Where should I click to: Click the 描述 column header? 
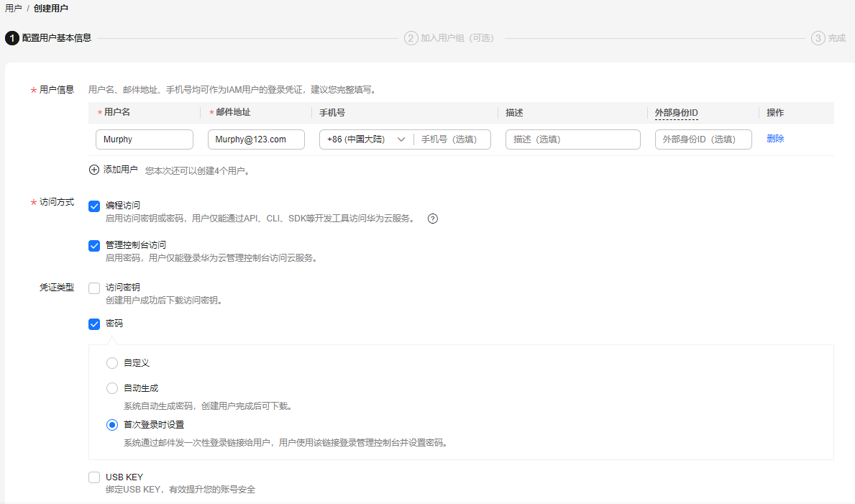click(x=514, y=113)
